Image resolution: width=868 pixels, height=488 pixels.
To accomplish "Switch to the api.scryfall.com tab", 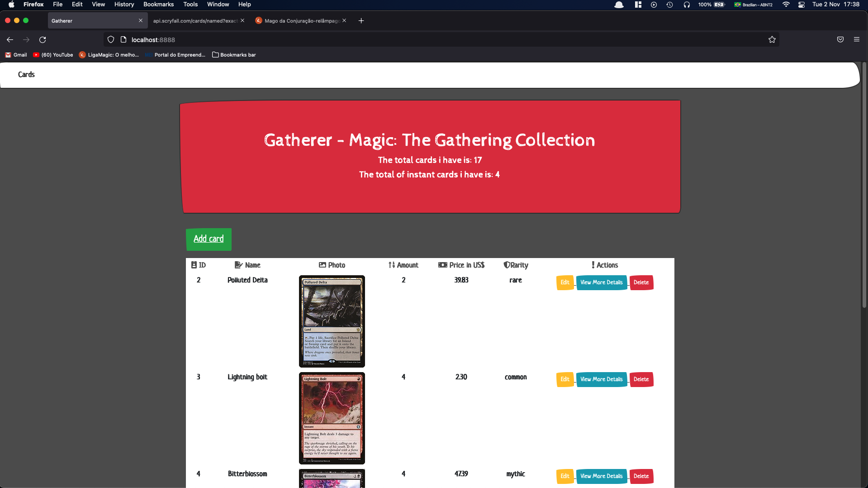I will tap(195, 21).
